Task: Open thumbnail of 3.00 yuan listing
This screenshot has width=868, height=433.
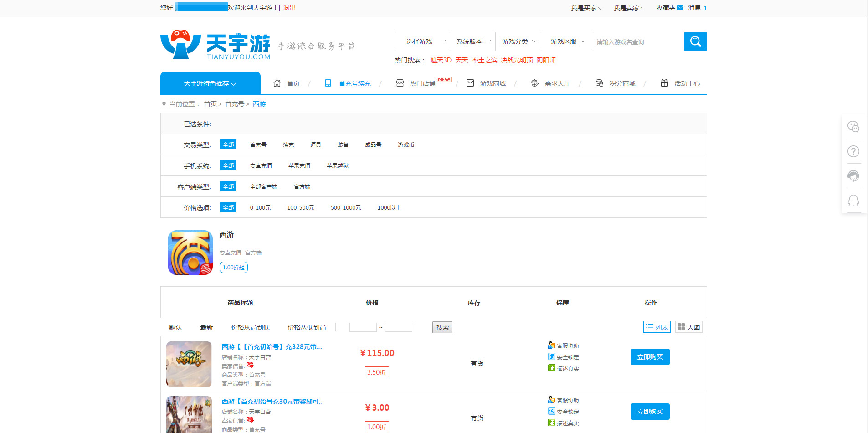Action: (x=189, y=414)
